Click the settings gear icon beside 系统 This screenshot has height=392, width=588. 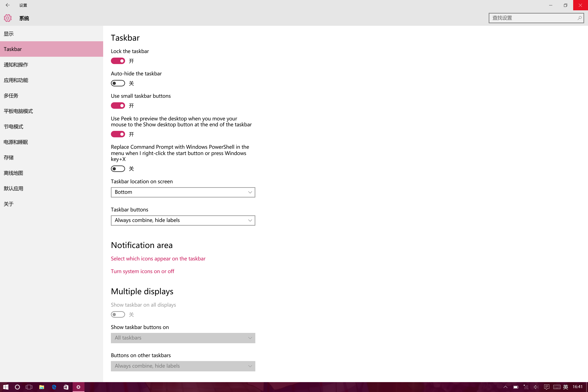pyautogui.click(x=8, y=18)
